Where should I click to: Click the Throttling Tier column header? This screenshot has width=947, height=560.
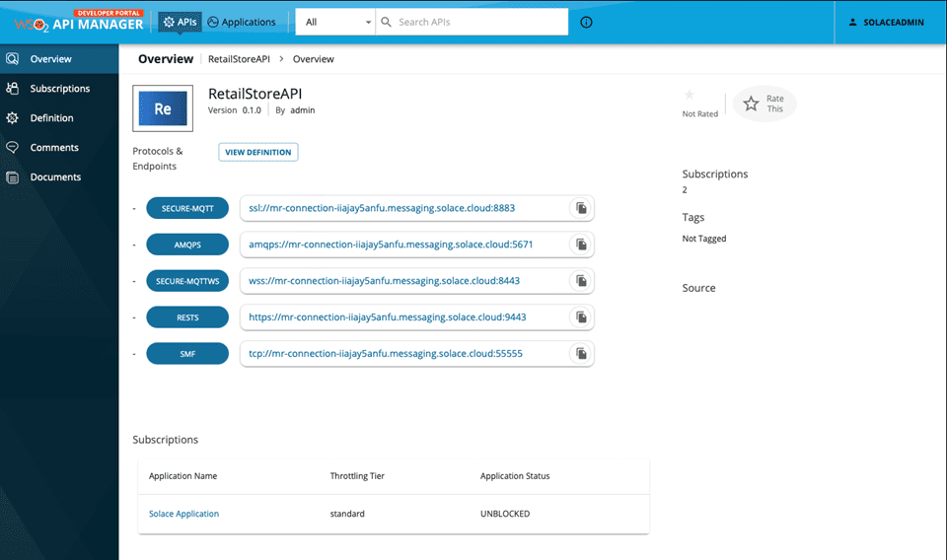(x=357, y=476)
